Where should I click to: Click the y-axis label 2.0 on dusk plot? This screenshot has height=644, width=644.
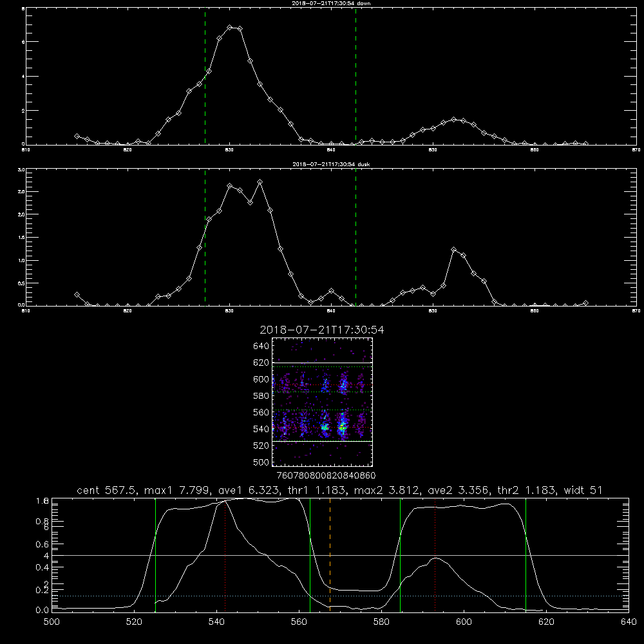click(22, 214)
